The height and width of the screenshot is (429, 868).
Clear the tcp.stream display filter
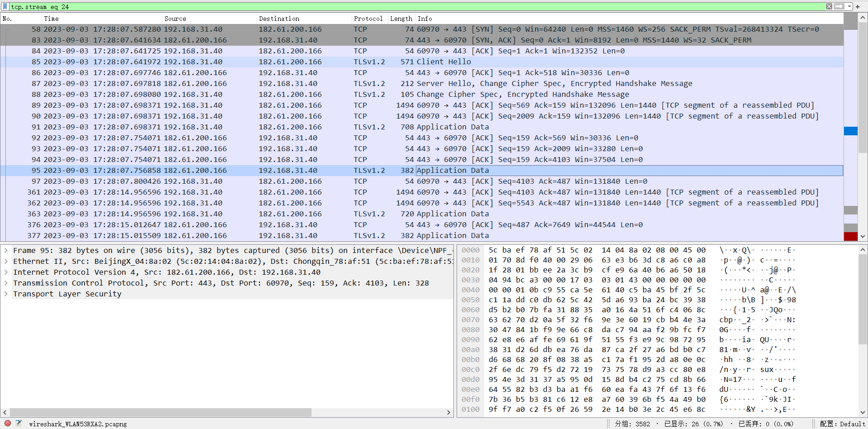(829, 6)
